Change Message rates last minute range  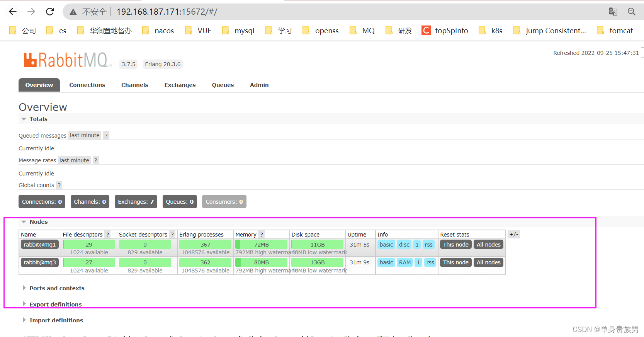tap(74, 160)
